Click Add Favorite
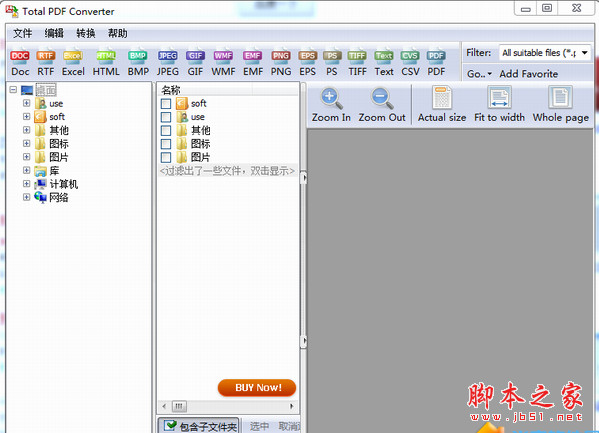599x433 pixels. (x=529, y=74)
